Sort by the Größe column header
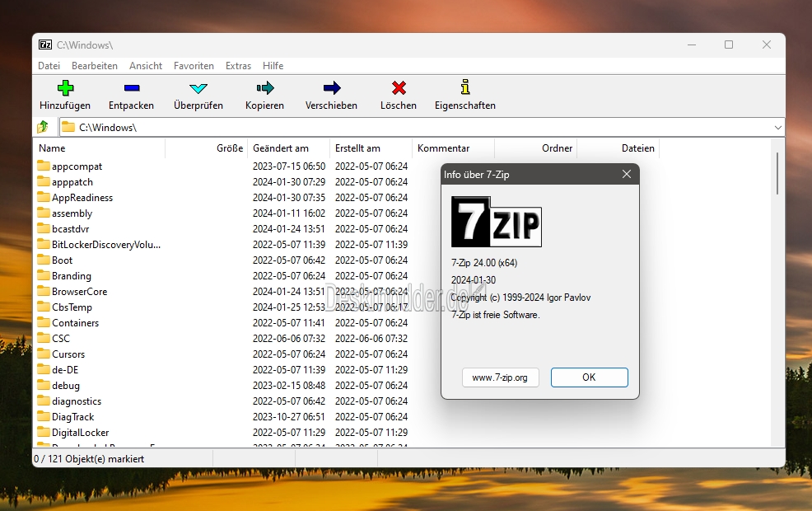The height and width of the screenshot is (511, 812). 207,148
